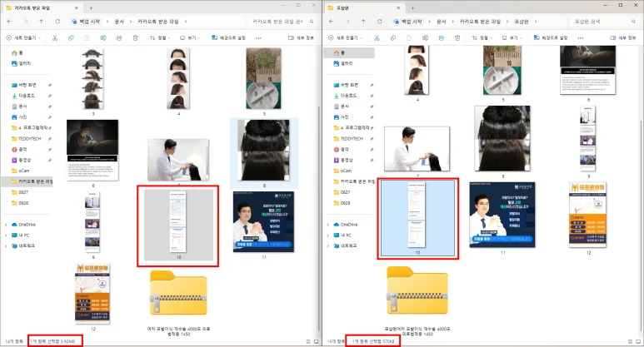Click the Cut scissors icon in right window
This screenshot has width=644, height=347.
(377, 37)
